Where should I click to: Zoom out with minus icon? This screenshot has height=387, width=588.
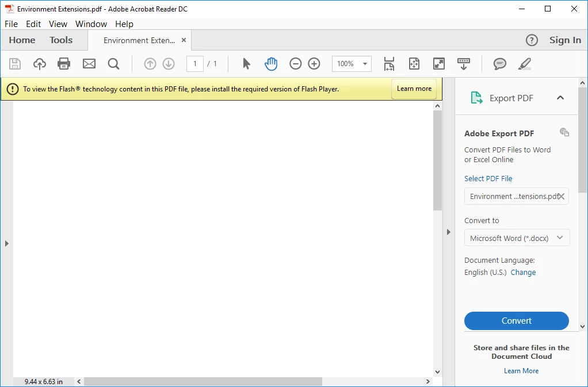pos(296,64)
